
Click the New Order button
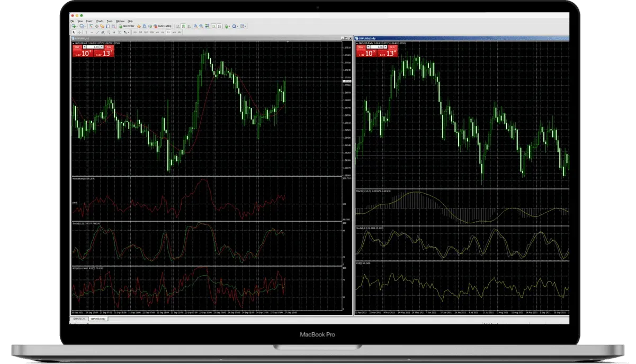(x=127, y=26)
